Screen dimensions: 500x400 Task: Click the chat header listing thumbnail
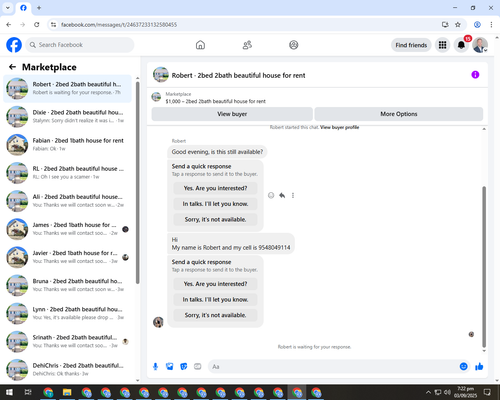[x=161, y=75]
